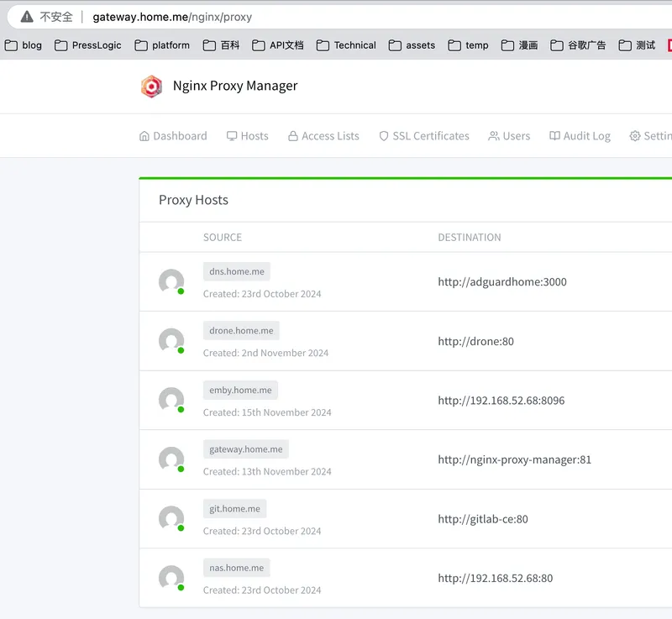View the Audit Log

(x=580, y=136)
